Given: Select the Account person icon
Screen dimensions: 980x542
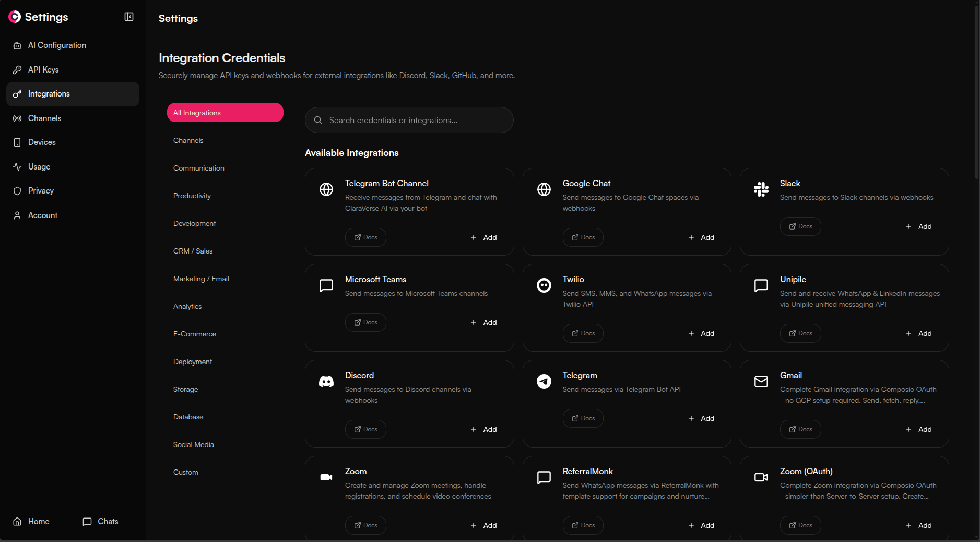Looking at the screenshot, I should pos(17,215).
